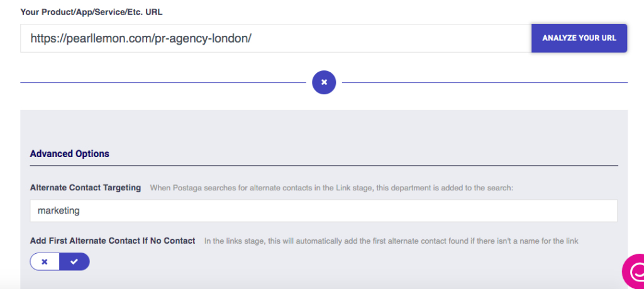The width and height of the screenshot is (644, 289).
Task: Click the Postaga alternate contacts search description
Action: pyautogui.click(x=332, y=188)
